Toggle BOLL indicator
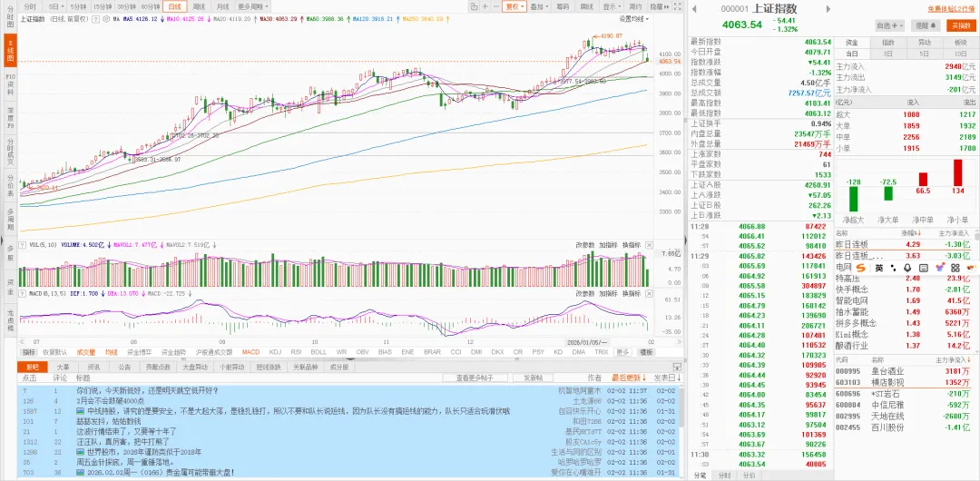 pos(318,352)
